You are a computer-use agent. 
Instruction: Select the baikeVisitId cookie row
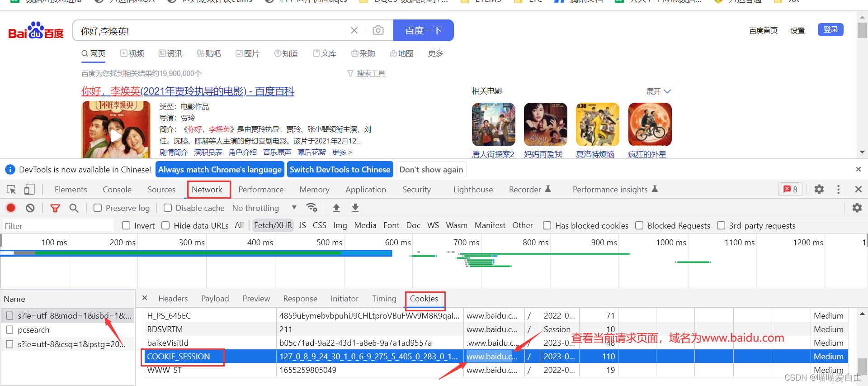pyautogui.click(x=496, y=343)
